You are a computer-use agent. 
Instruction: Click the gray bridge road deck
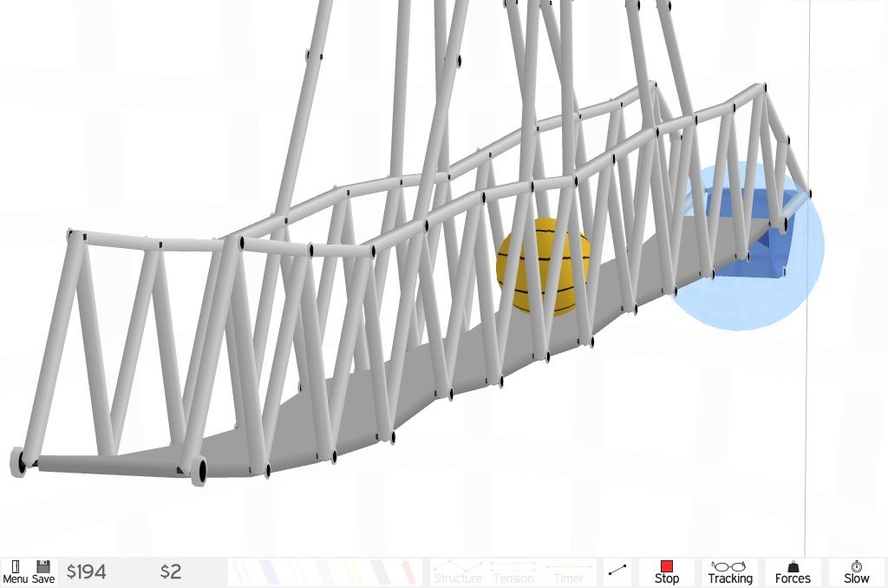coord(347,416)
